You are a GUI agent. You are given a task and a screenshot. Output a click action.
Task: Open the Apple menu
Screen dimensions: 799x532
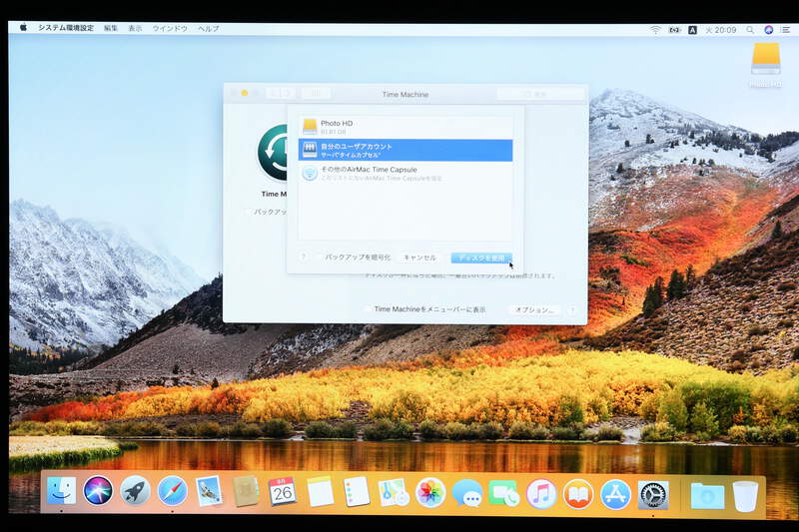23,28
